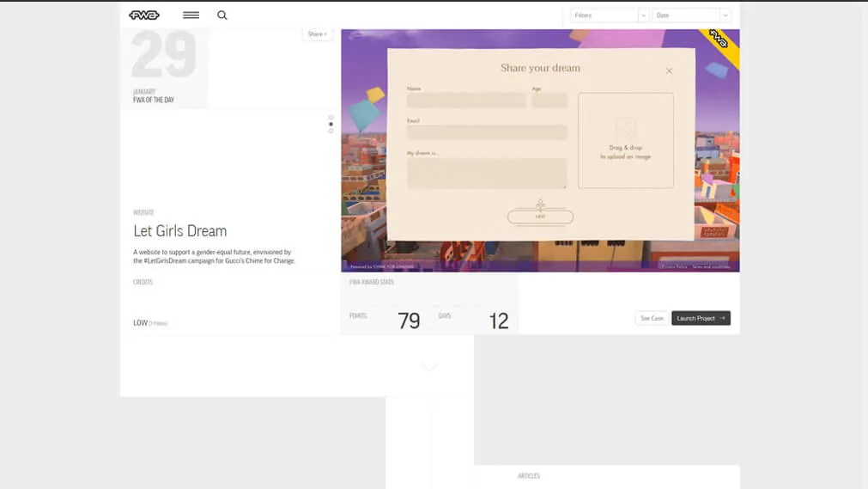Click the down chevron below stats
This screenshot has width=868, height=489.
tap(429, 366)
